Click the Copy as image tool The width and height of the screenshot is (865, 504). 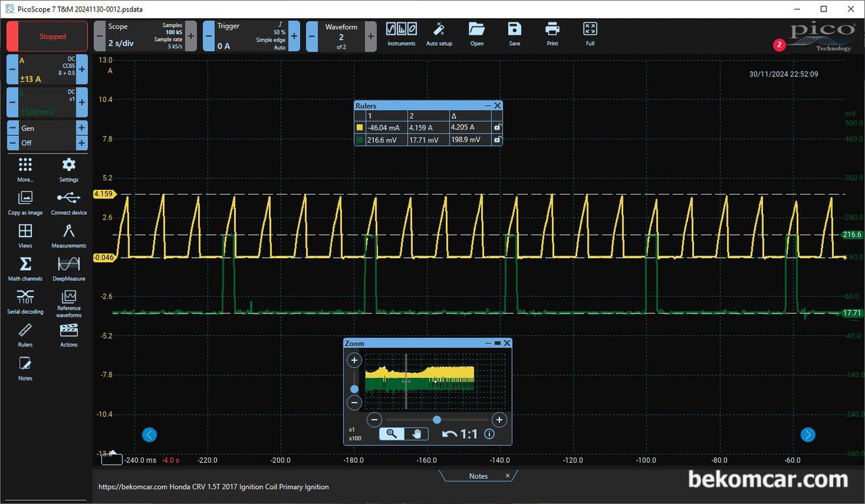[25, 203]
